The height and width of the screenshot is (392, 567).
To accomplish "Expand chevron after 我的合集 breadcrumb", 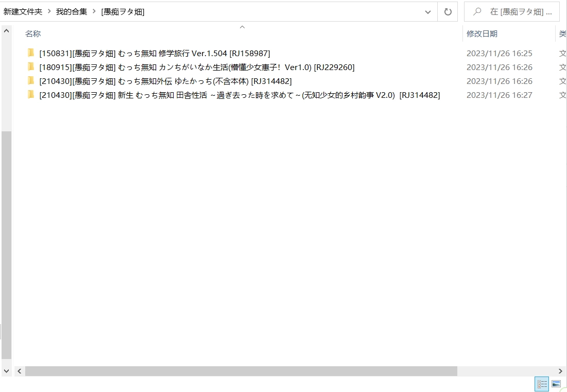I will (x=94, y=11).
